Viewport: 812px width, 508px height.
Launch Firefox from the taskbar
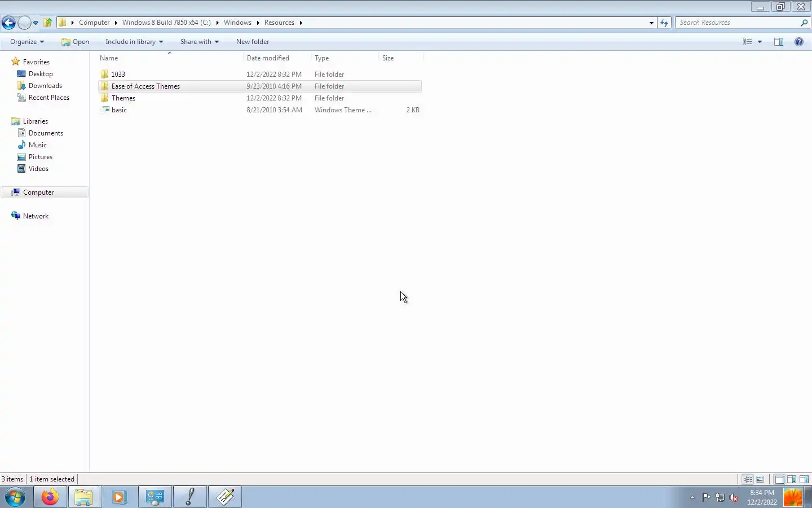(50, 497)
